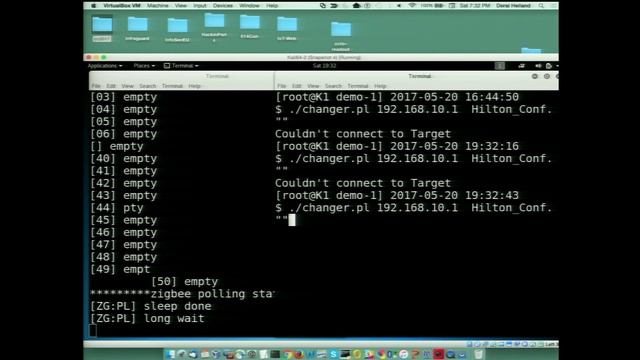Click the VirtualBox VM window title bar text

(324, 58)
